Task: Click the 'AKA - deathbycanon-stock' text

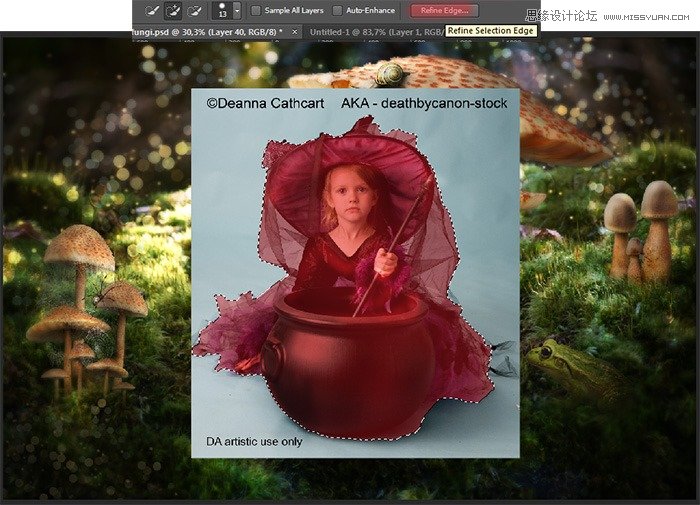Action: pos(424,103)
